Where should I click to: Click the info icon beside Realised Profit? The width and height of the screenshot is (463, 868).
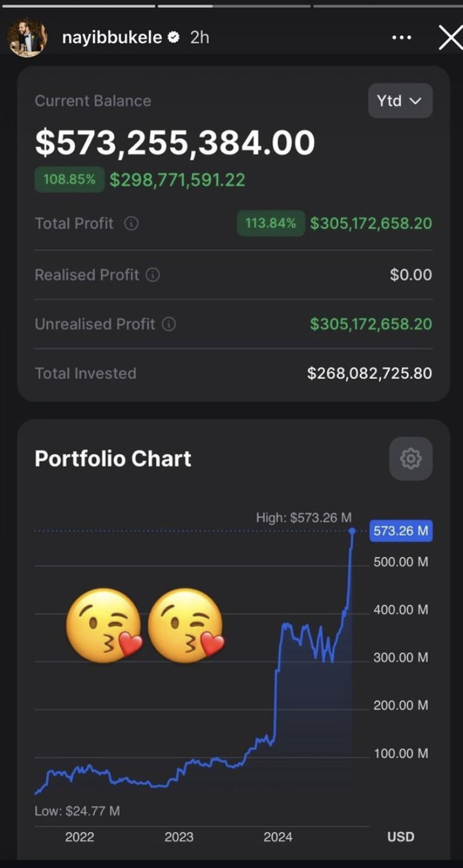point(153,275)
